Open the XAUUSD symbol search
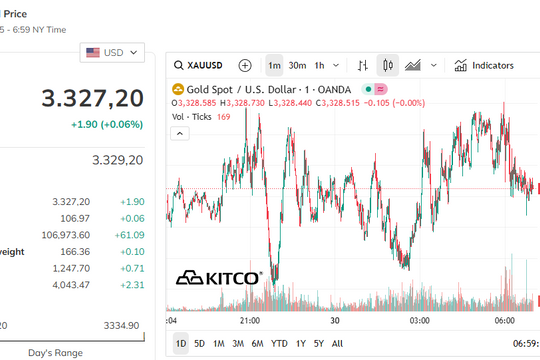 [x=198, y=65]
